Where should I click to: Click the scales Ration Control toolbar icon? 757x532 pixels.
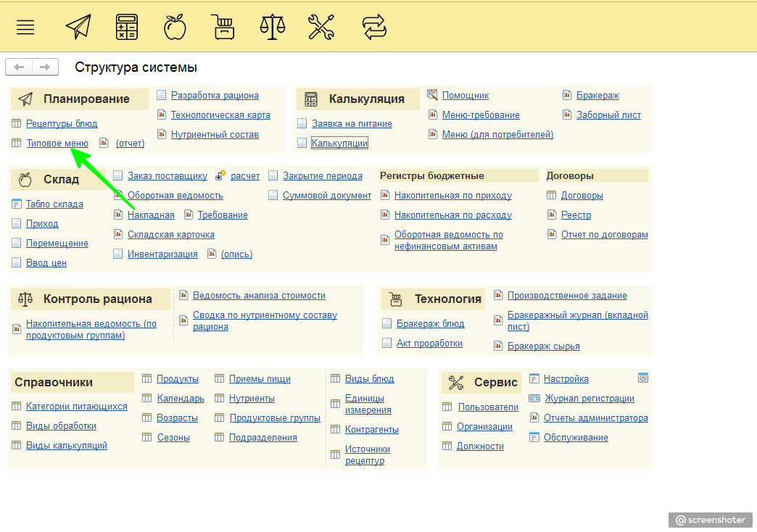(272, 28)
